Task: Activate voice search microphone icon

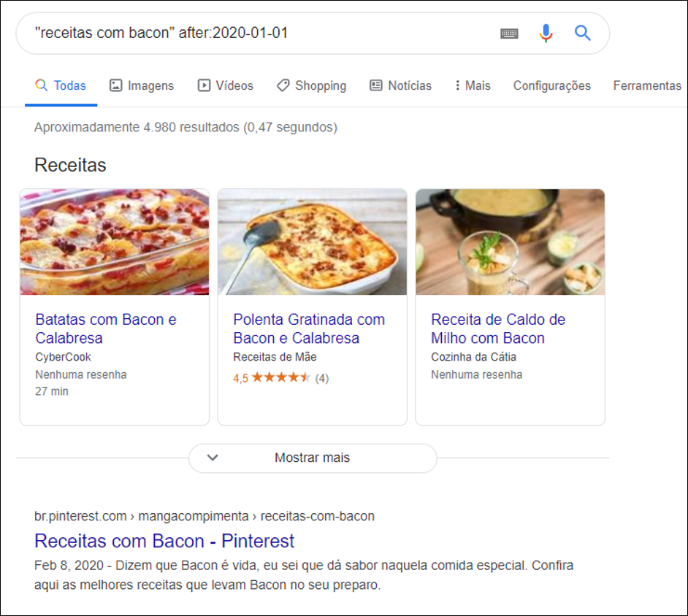Action: pyautogui.click(x=546, y=33)
